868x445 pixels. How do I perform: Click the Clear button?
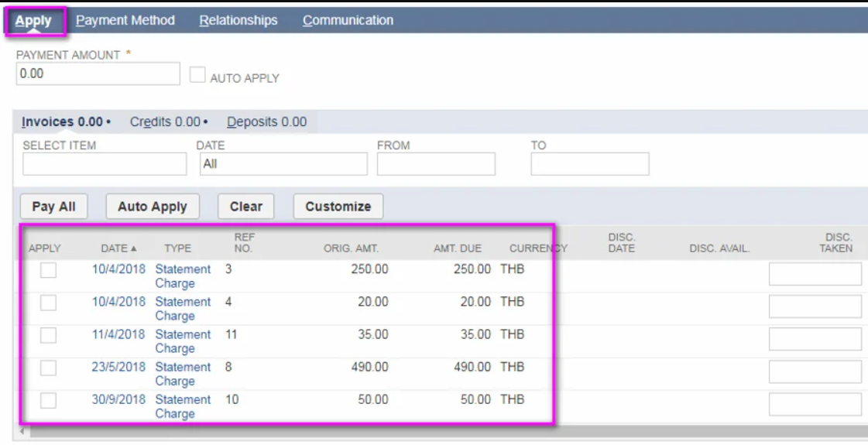tap(245, 207)
